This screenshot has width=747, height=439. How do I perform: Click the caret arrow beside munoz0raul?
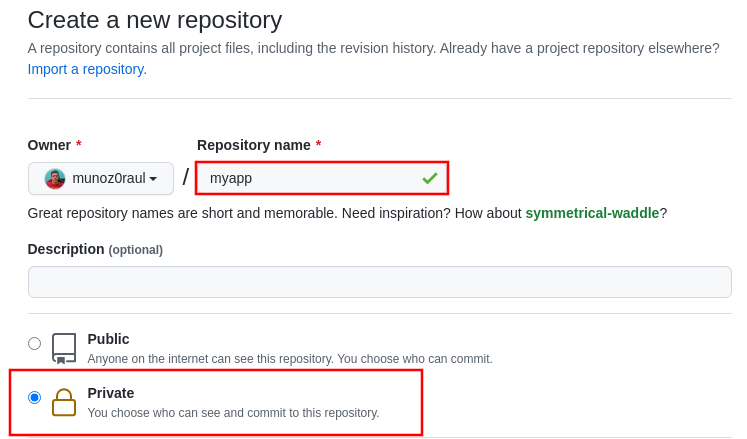(x=153, y=179)
